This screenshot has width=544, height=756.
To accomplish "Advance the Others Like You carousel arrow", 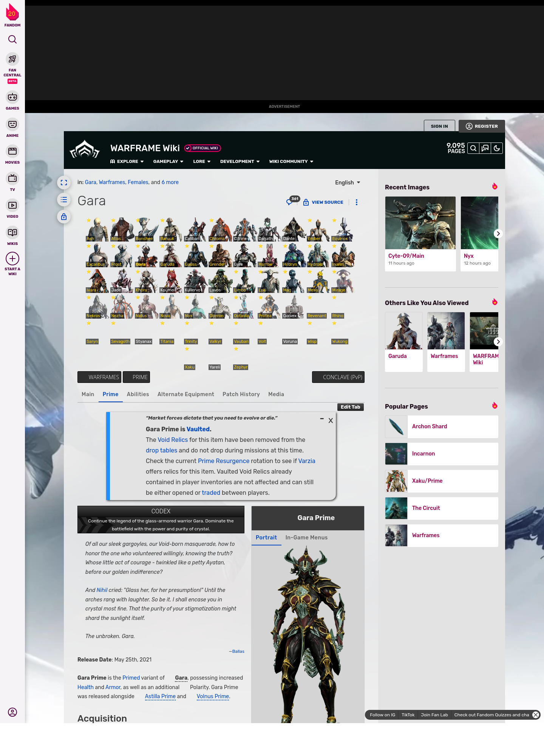I will (x=498, y=342).
